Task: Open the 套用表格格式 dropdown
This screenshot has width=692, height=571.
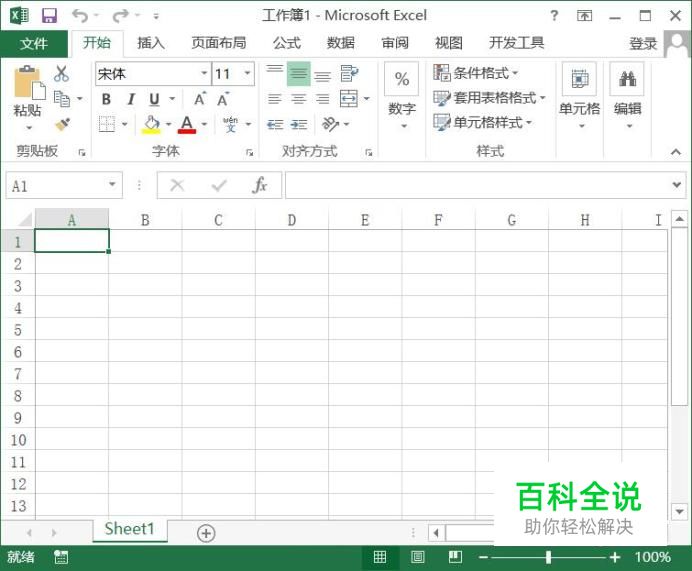Action: pos(489,98)
